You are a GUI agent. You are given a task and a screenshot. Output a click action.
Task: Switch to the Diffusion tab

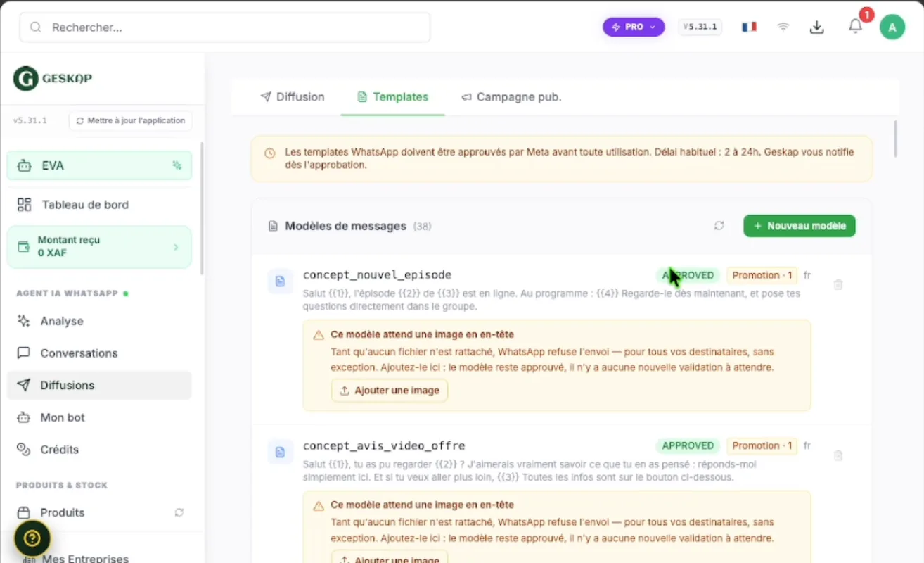point(292,97)
